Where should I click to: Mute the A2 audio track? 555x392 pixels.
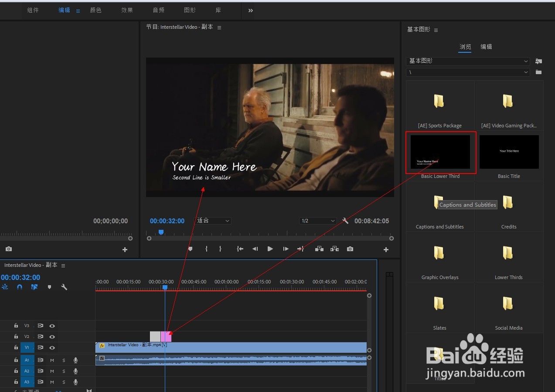[x=52, y=371]
